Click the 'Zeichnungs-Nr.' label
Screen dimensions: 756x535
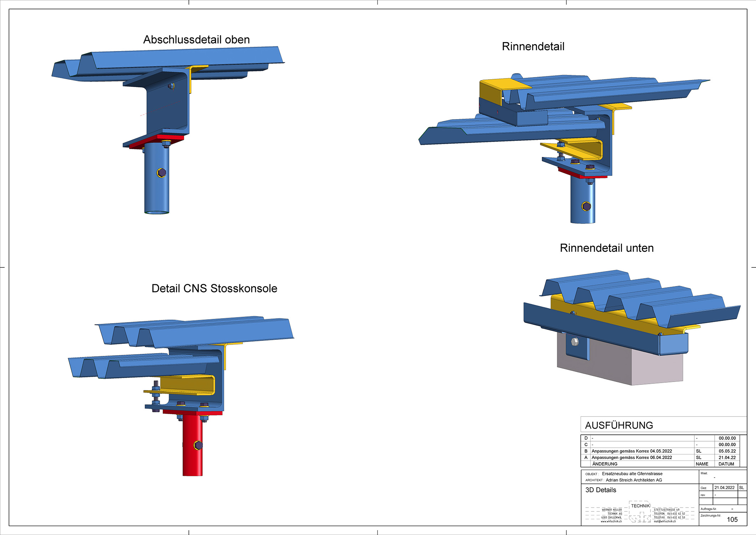[x=711, y=515]
